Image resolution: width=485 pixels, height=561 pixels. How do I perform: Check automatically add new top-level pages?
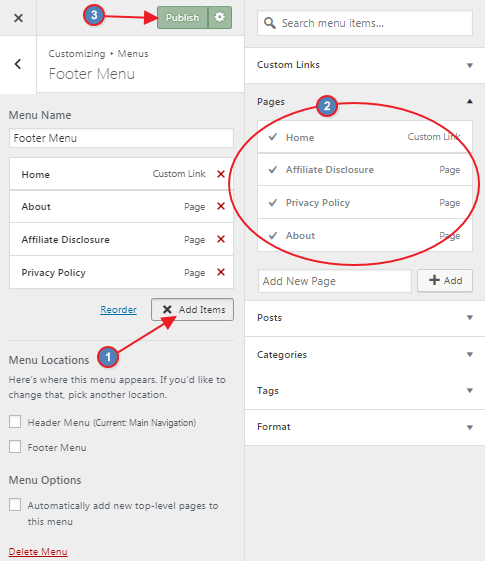pos(15,505)
